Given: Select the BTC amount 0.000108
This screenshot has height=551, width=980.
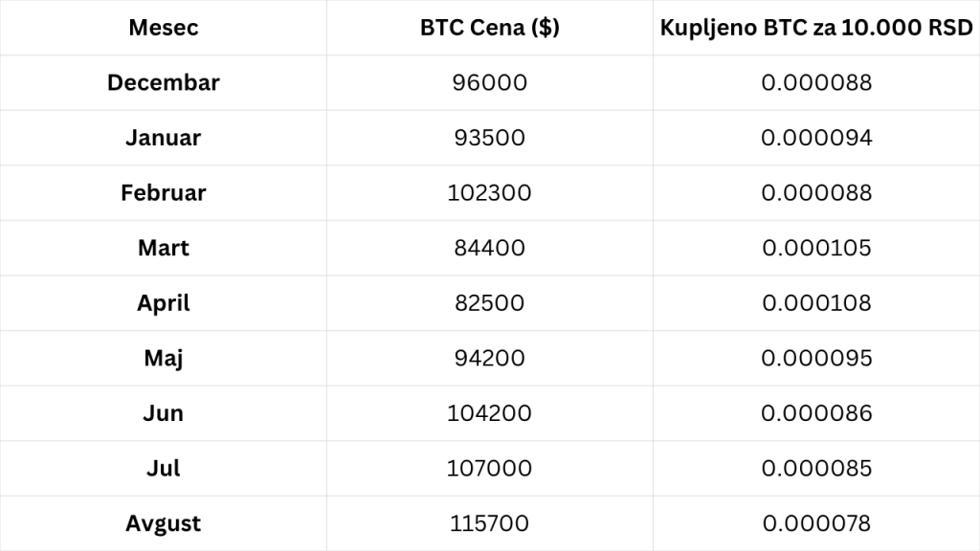Looking at the screenshot, I should tap(816, 303).
